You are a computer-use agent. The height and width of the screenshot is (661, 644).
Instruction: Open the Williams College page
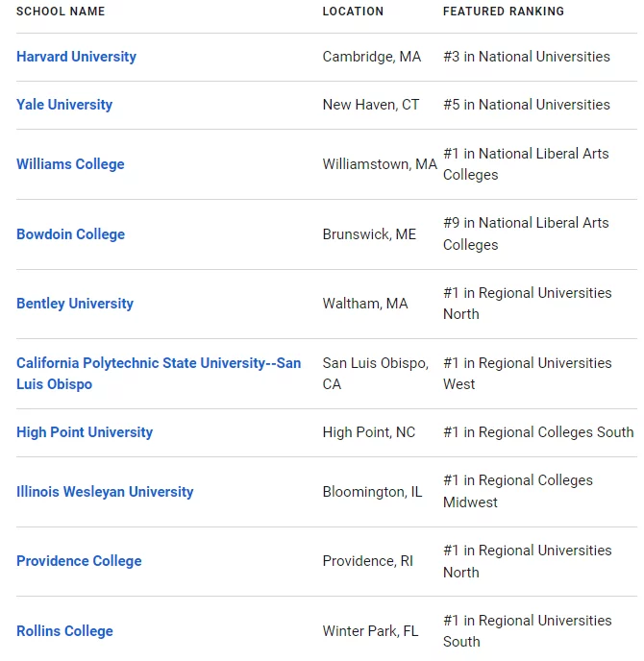click(x=70, y=164)
